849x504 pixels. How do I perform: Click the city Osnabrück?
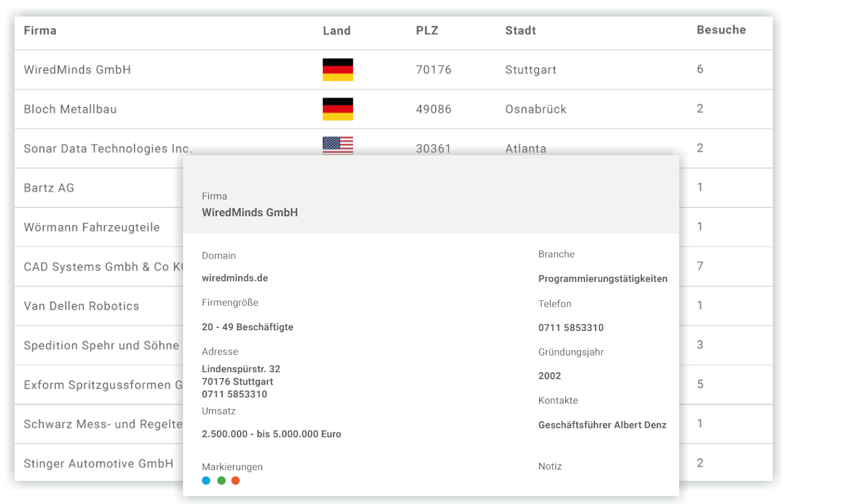pyautogui.click(x=536, y=109)
